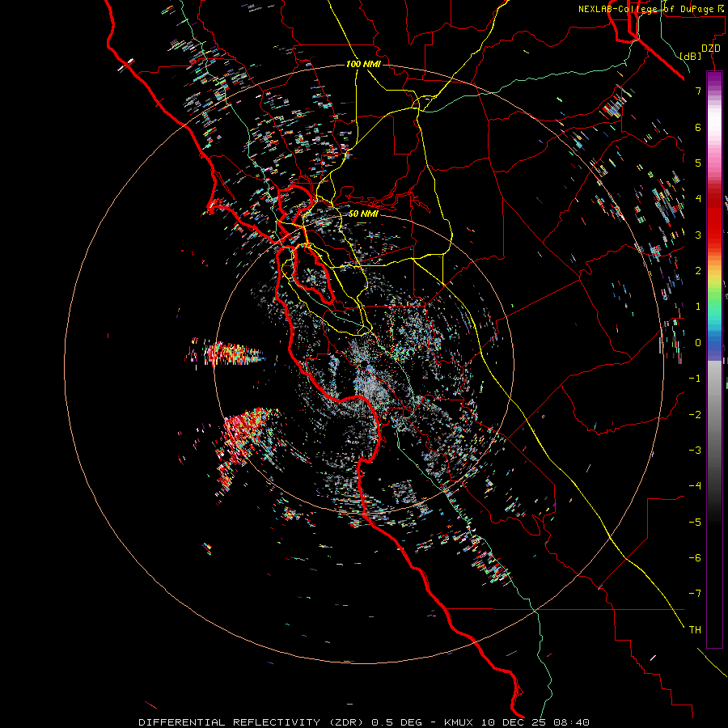Click the -1 dB tick label
Image resolution: width=728 pixels, height=728 pixels.
pyautogui.click(x=695, y=379)
